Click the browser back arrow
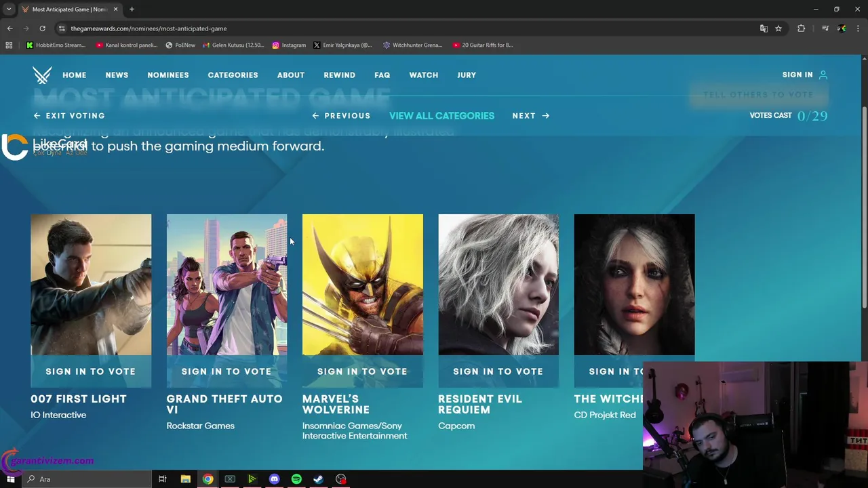 pos(9,28)
